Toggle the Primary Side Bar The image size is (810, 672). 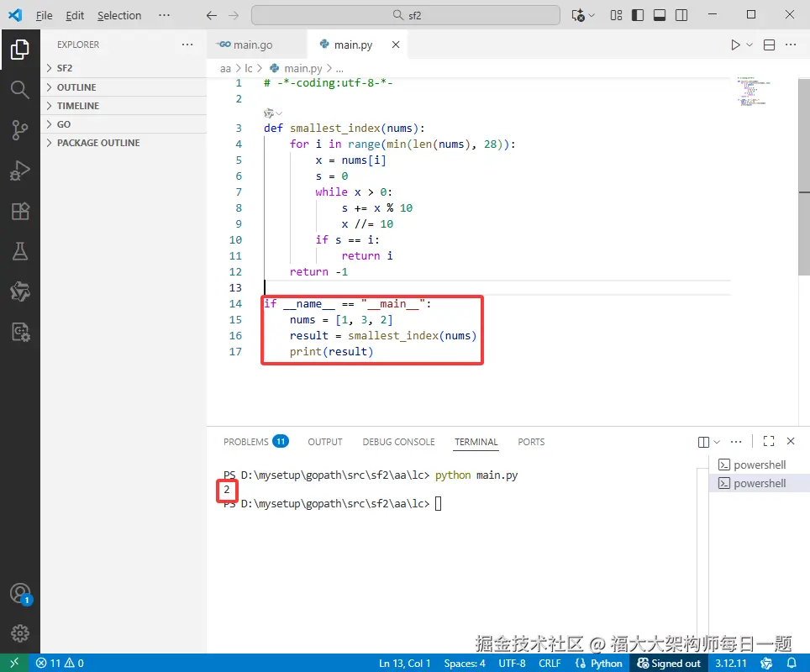tap(638, 15)
